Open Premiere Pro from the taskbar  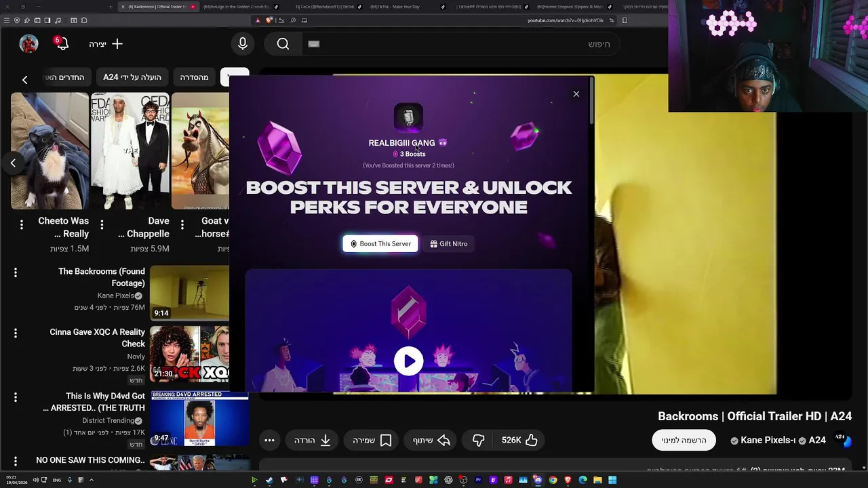tap(479, 480)
